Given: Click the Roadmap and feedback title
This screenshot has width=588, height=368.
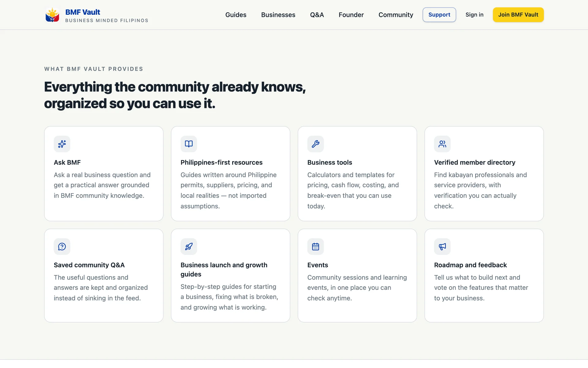Looking at the screenshot, I should point(470,265).
